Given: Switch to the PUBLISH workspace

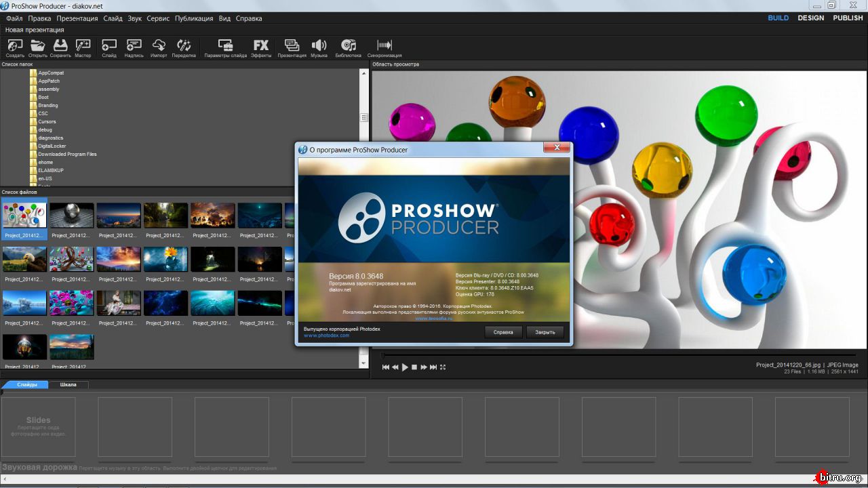Looking at the screenshot, I should click(x=848, y=18).
